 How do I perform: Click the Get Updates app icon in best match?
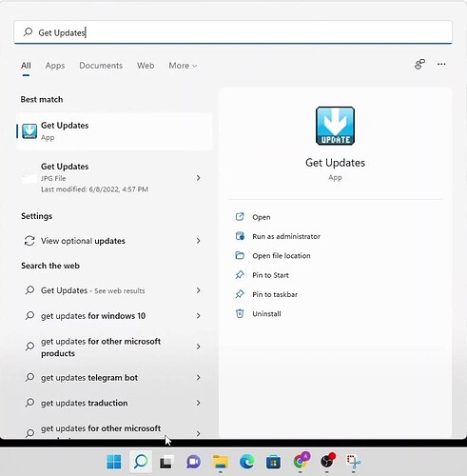(29, 131)
